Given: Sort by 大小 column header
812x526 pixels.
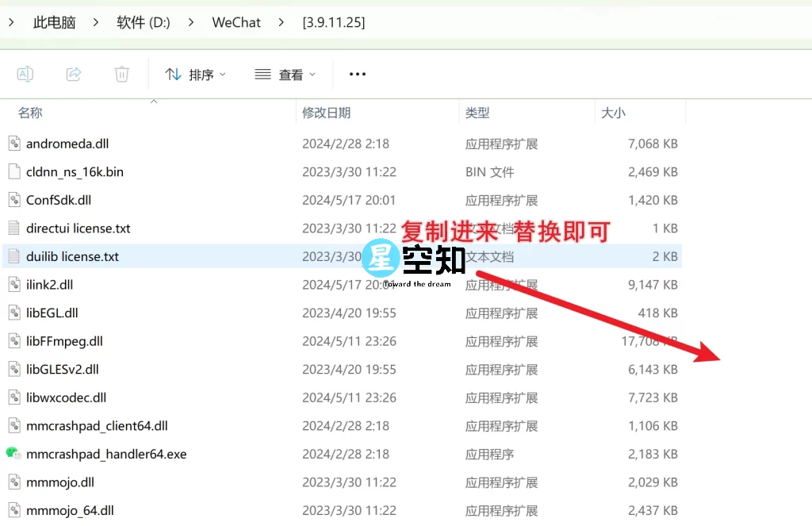Looking at the screenshot, I should [x=613, y=113].
